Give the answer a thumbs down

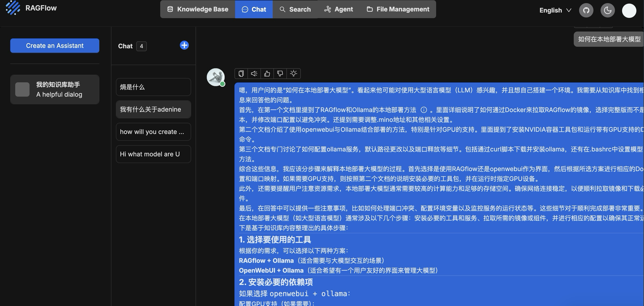pyautogui.click(x=280, y=74)
